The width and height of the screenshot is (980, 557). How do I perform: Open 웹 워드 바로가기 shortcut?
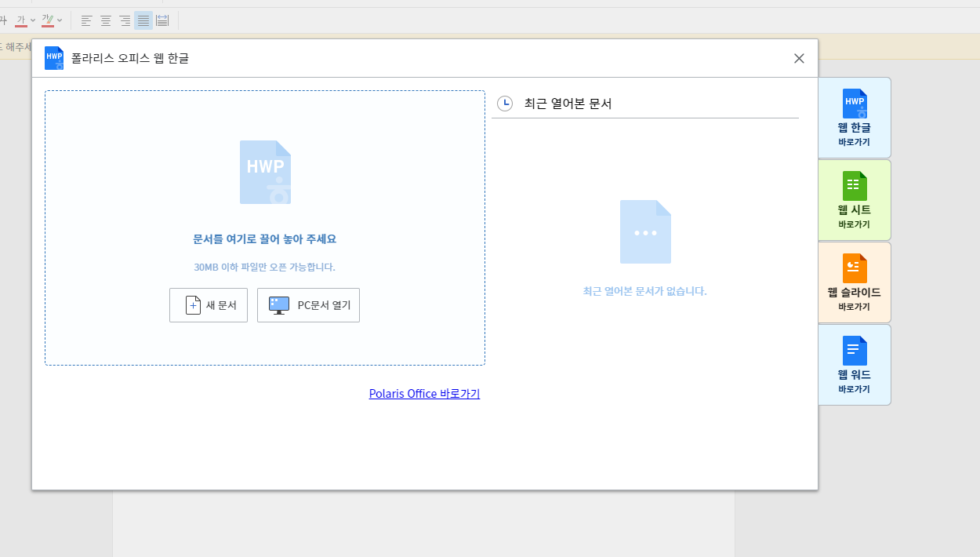854,365
